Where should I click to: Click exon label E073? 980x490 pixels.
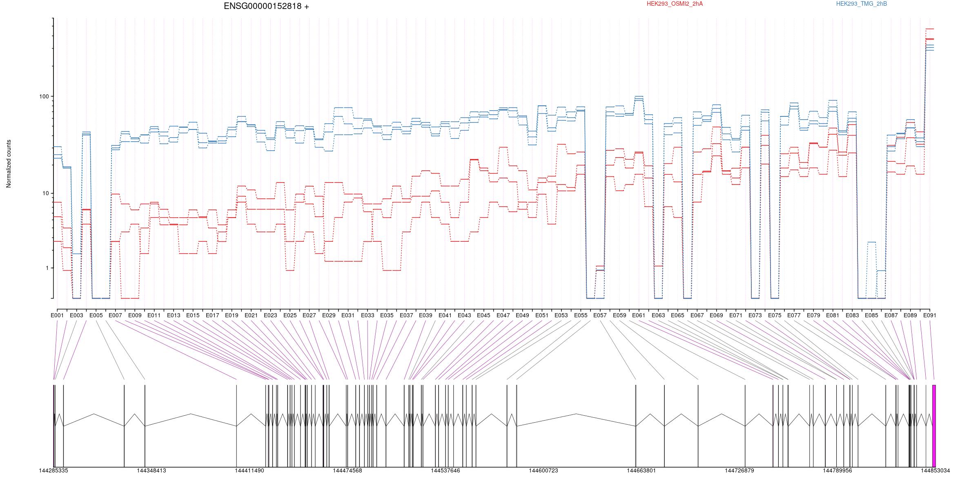coord(755,315)
